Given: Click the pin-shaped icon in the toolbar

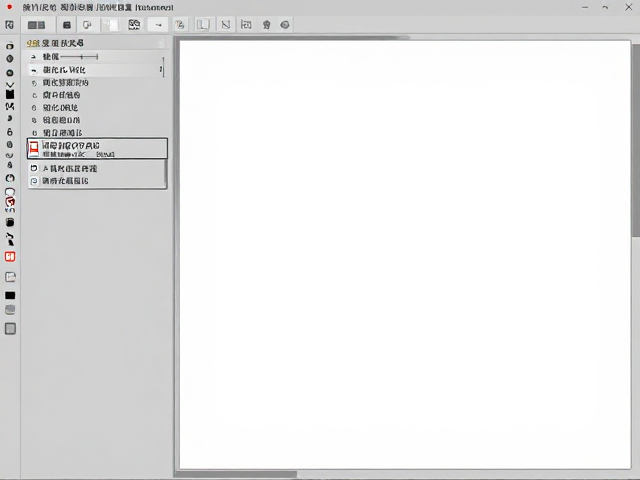Looking at the screenshot, I should click(x=267, y=25).
